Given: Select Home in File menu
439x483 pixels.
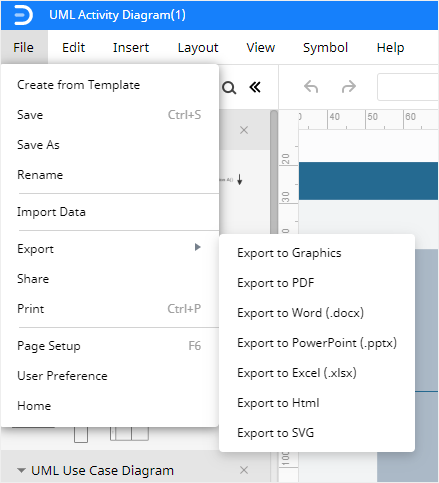Looking at the screenshot, I should pos(110,406).
